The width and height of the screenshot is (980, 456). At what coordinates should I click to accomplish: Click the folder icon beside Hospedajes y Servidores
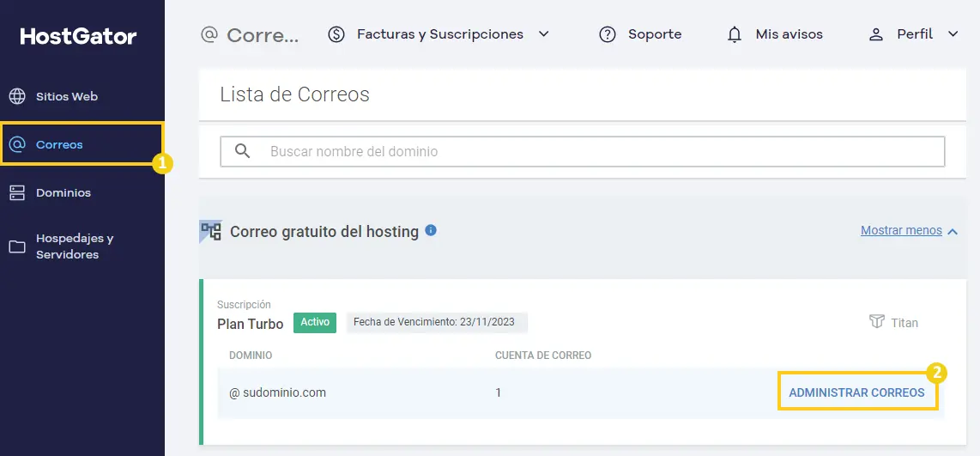point(17,246)
